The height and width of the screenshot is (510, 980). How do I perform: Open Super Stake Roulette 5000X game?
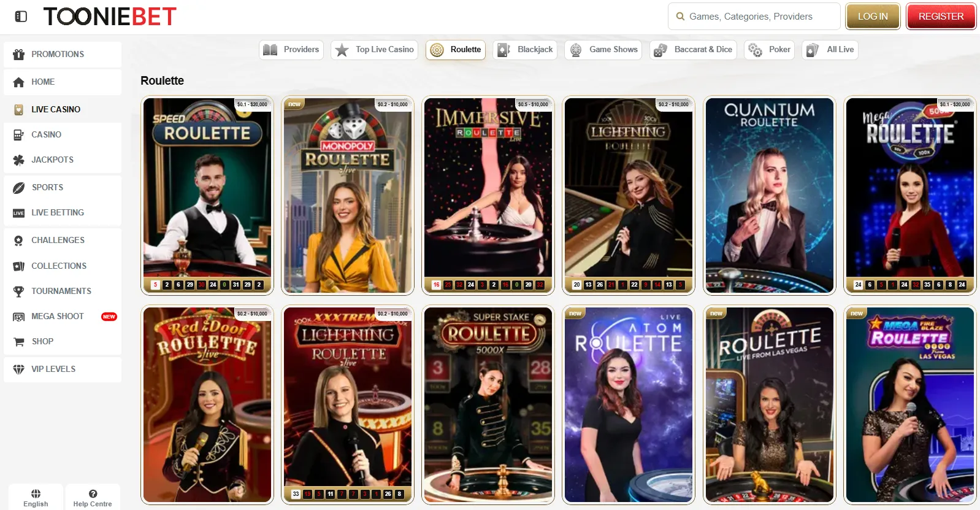(488, 405)
